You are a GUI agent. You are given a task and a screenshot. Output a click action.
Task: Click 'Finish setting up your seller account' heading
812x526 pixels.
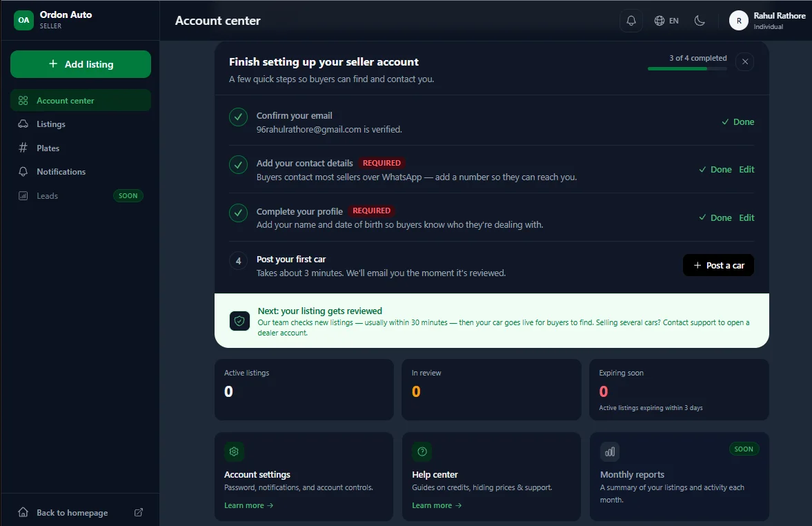point(324,61)
